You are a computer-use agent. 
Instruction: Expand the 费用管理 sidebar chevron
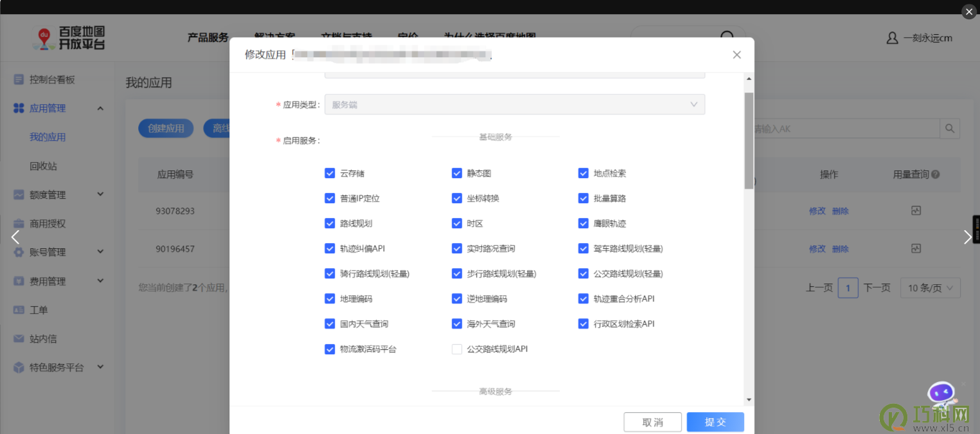[x=100, y=281]
